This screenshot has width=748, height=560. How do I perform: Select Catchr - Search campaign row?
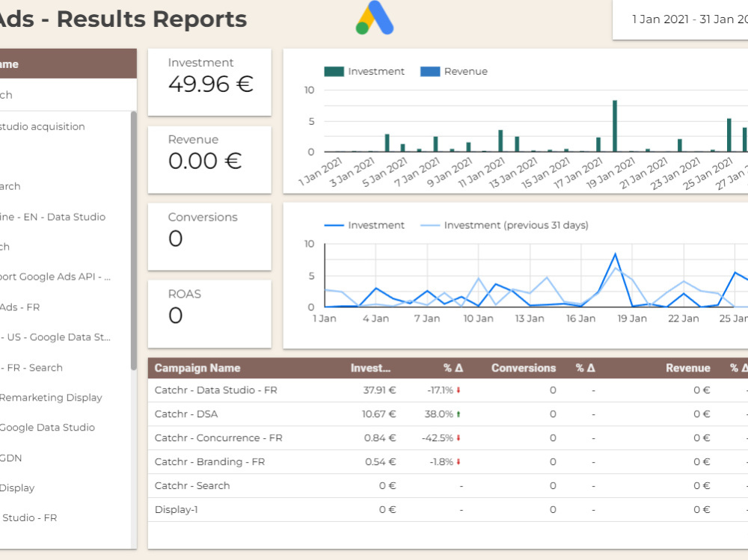[448, 485]
